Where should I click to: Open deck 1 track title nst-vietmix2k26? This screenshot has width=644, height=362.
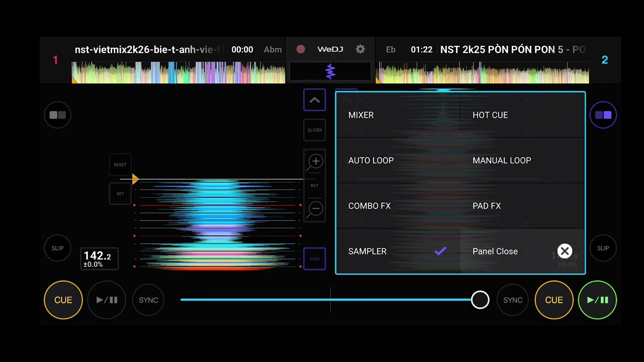tap(147, 50)
